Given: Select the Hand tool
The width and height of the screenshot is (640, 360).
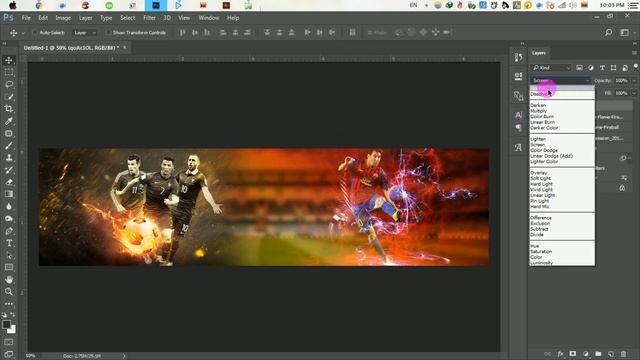Looking at the screenshot, I should click(9, 280).
